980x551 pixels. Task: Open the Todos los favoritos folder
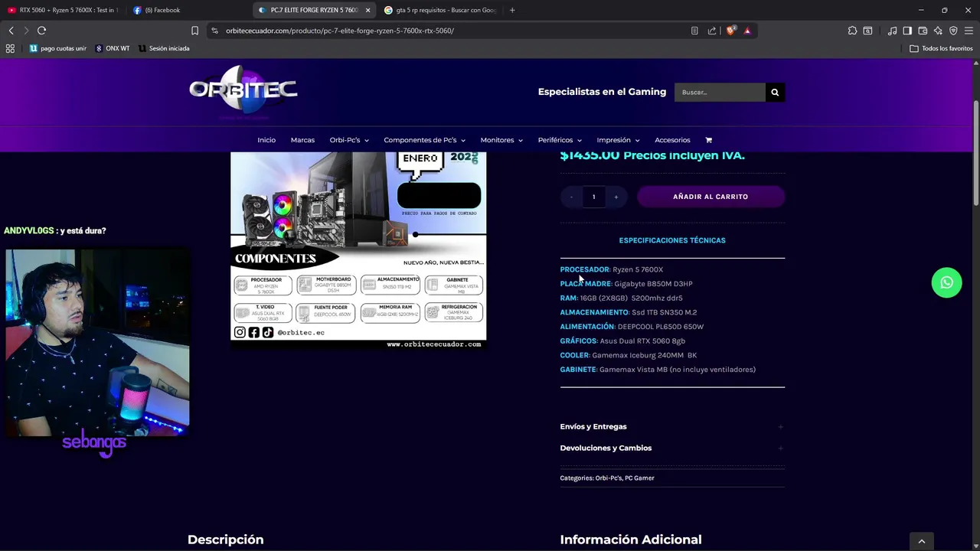(x=941, y=48)
